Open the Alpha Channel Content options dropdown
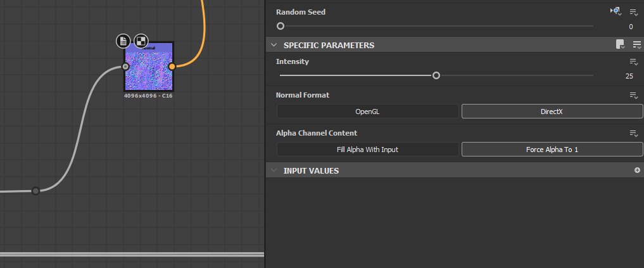The height and width of the screenshot is (268, 644). click(633, 134)
